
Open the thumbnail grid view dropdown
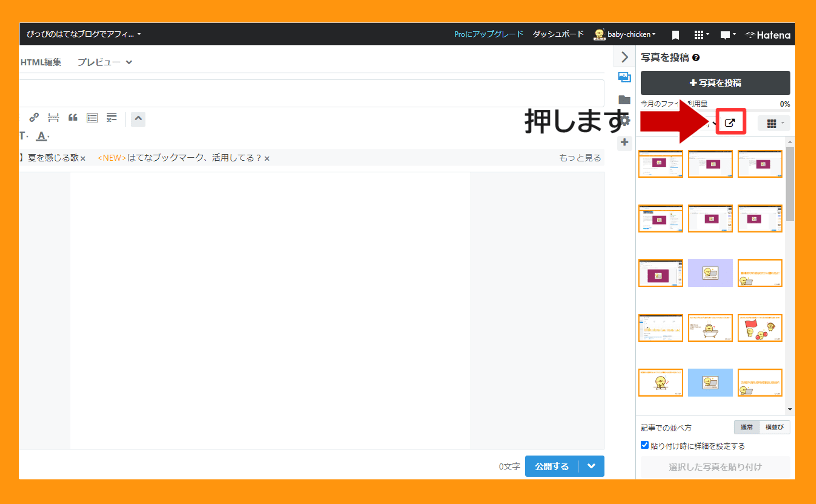[x=774, y=123]
